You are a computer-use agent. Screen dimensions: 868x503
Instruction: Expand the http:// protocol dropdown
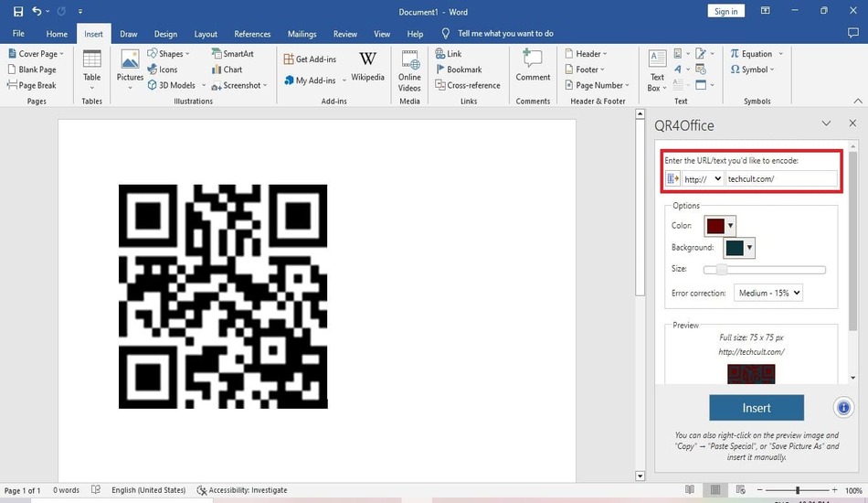[703, 179]
